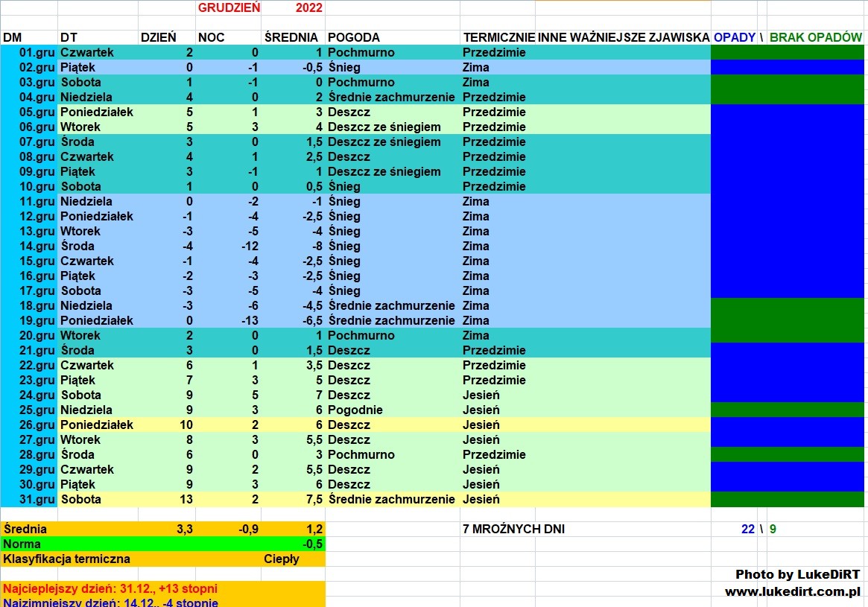
Task: Select the "7 MROŹNYCH DNI" cell
Action: click(514, 529)
